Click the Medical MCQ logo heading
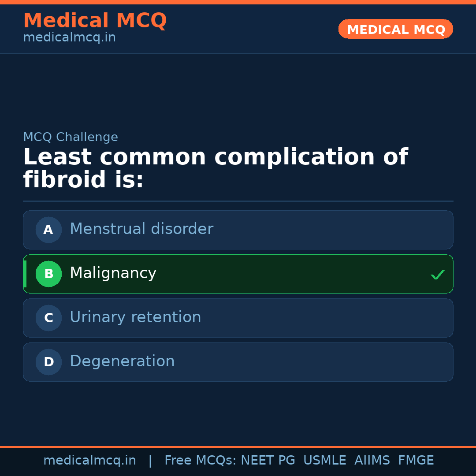The width and height of the screenshot is (476, 476). pos(95,21)
